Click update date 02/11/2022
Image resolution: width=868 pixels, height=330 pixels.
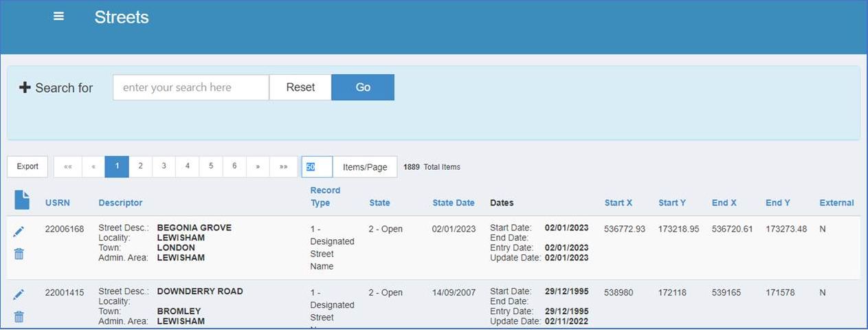click(x=566, y=321)
